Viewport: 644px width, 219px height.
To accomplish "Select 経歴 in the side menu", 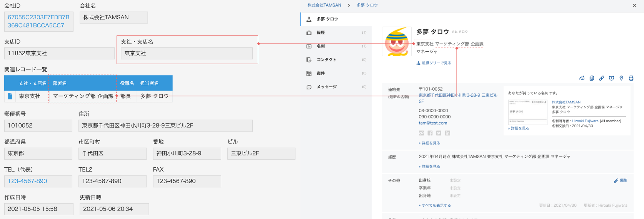I will [x=320, y=33].
